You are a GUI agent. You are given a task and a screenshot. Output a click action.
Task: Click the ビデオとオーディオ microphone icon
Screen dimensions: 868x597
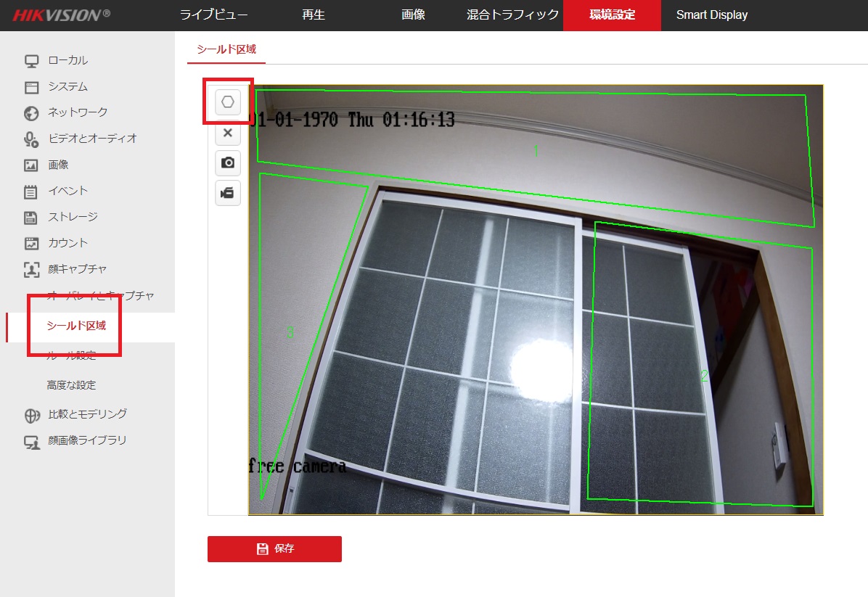click(x=31, y=139)
